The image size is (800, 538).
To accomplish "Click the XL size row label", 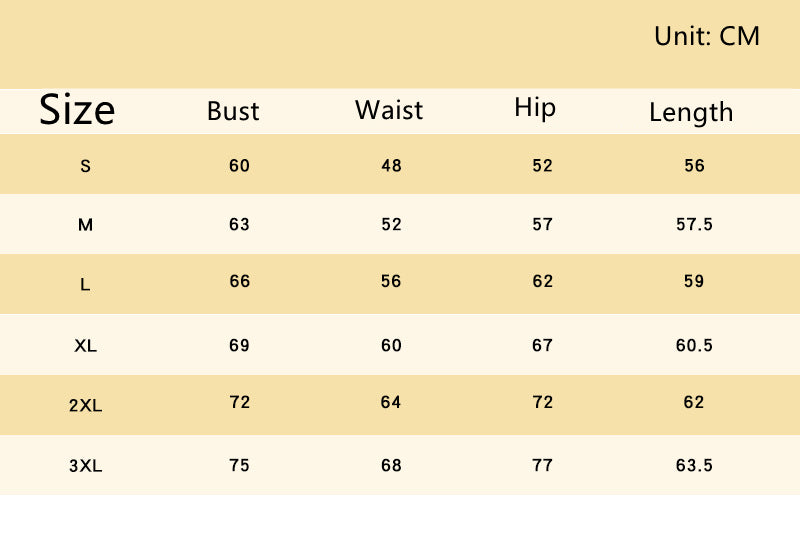I will [85, 346].
